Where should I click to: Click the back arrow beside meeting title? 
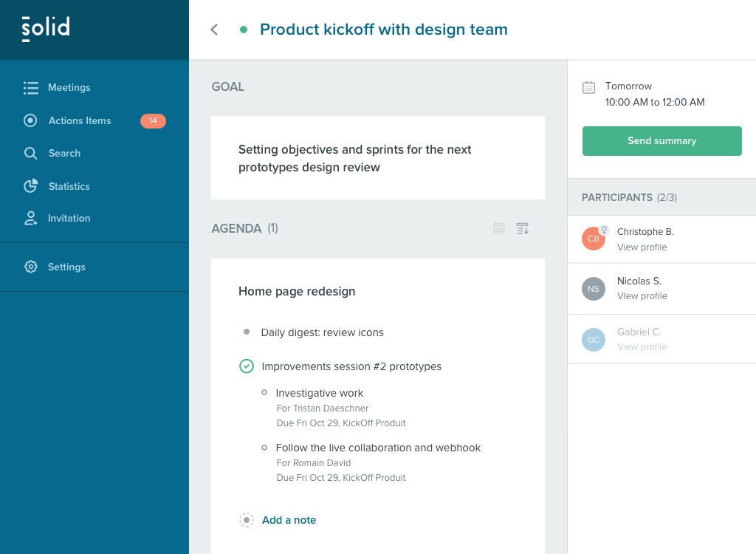click(x=214, y=30)
